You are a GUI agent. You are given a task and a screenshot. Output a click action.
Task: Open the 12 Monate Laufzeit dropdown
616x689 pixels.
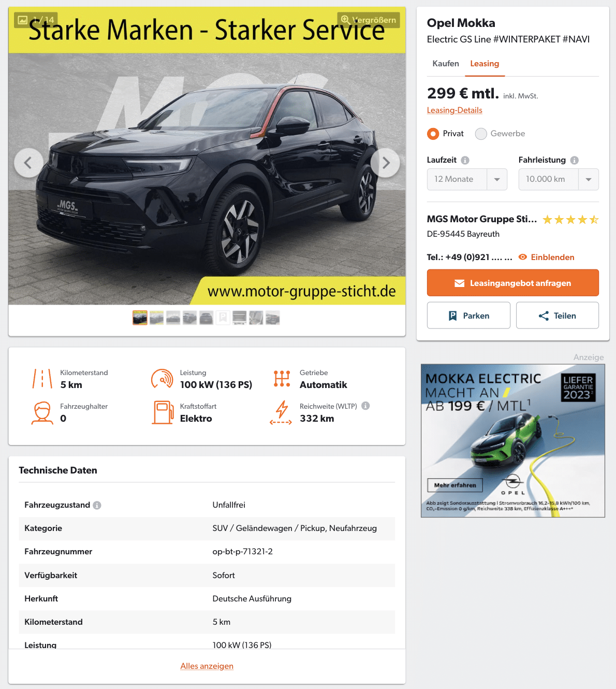(467, 179)
